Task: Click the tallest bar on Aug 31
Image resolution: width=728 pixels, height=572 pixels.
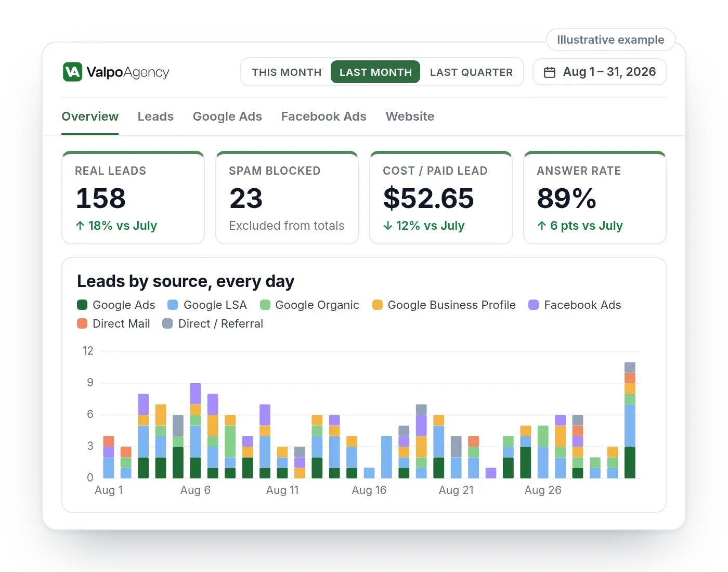Action: (x=630, y=420)
